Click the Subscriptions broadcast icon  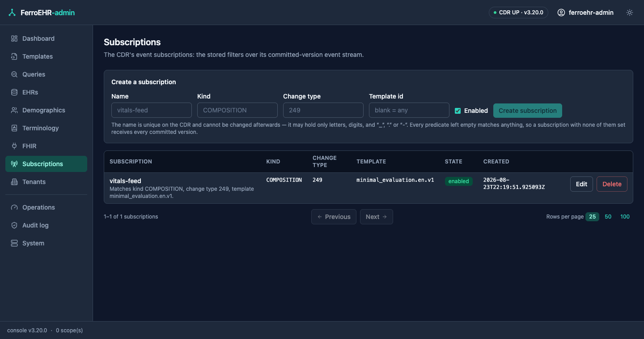[14, 164]
